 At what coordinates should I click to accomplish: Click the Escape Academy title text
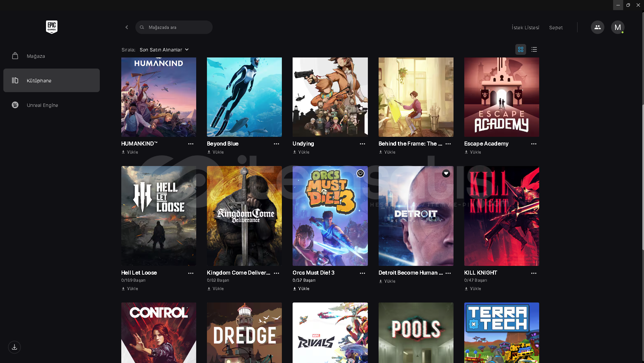[x=486, y=144]
